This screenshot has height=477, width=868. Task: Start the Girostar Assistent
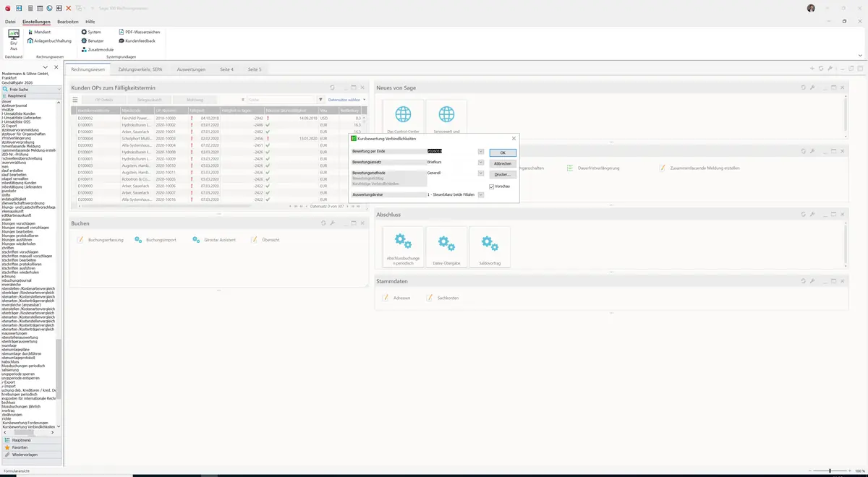(x=213, y=239)
